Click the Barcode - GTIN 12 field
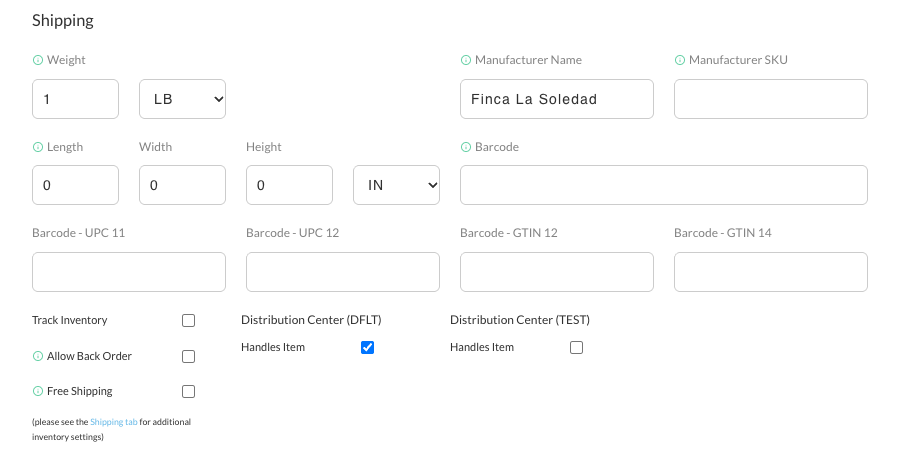Image resolution: width=900 pixels, height=465 pixels. click(x=557, y=272)
